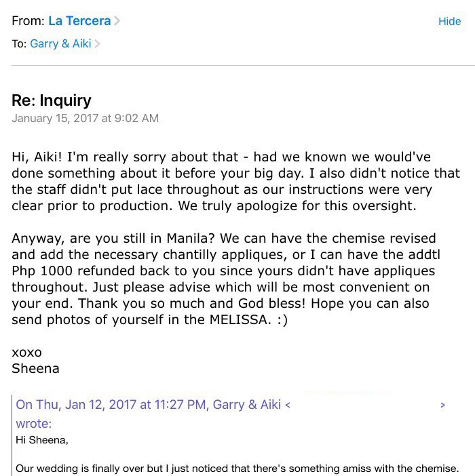Click the Re: Inquiry subject line

(x=52, y=101)
